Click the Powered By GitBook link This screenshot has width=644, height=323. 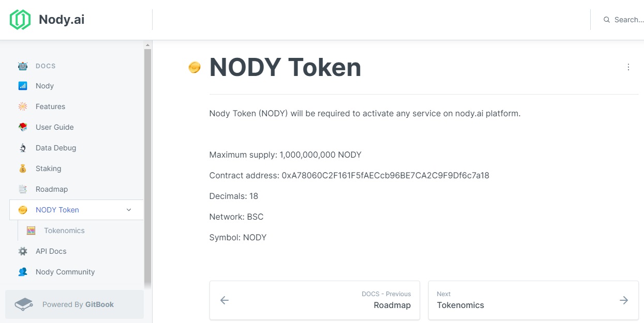click(x=74, y=304)
